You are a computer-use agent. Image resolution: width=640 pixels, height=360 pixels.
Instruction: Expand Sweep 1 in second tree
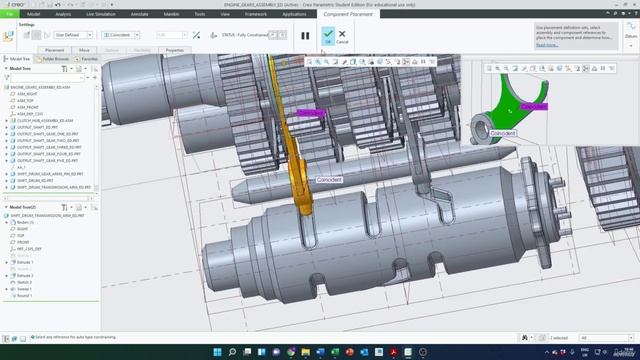pyautogui.click(x=6, y=289)
